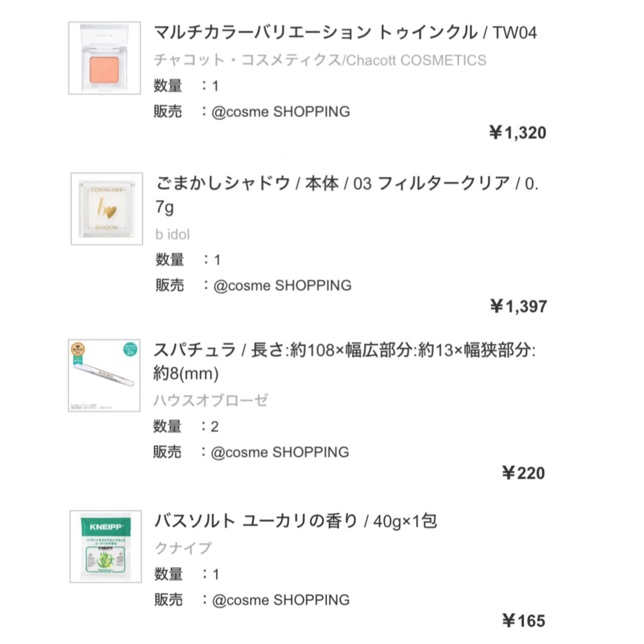Click the スパチュラ product title
This screenshot has height=644, width=644.
coord(345,361)
